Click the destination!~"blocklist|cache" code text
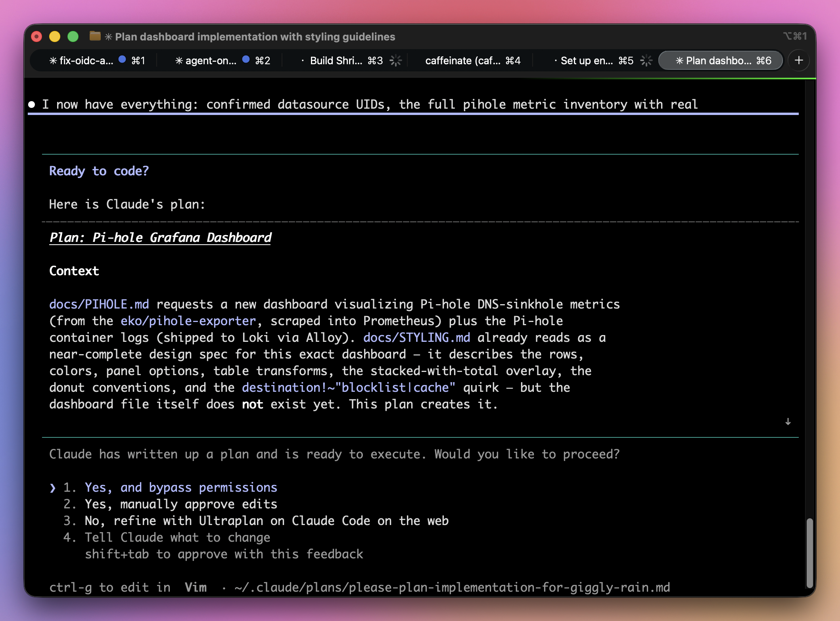 coord(349,387)
